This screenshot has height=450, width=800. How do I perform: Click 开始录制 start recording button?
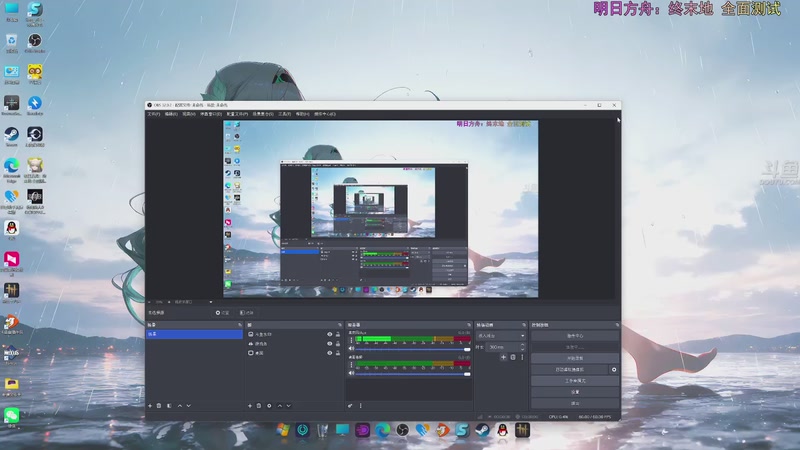tap(575, 358)
